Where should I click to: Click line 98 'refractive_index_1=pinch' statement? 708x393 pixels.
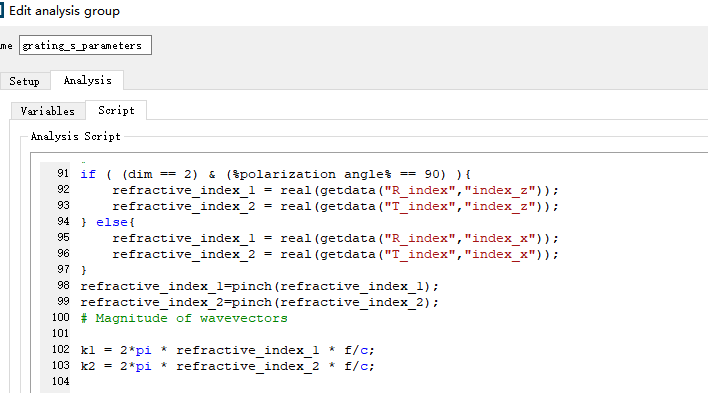pos(259,286)
